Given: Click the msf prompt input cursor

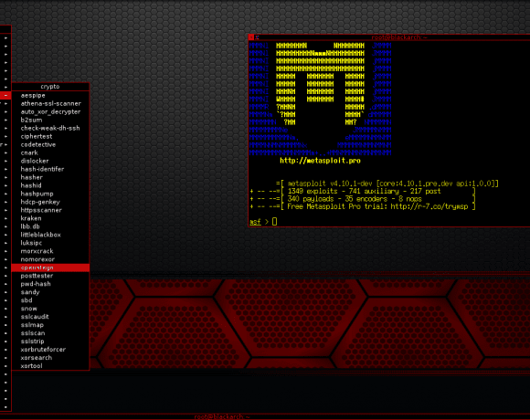Looking at the screenshot, I should click(x=274, y=222).
